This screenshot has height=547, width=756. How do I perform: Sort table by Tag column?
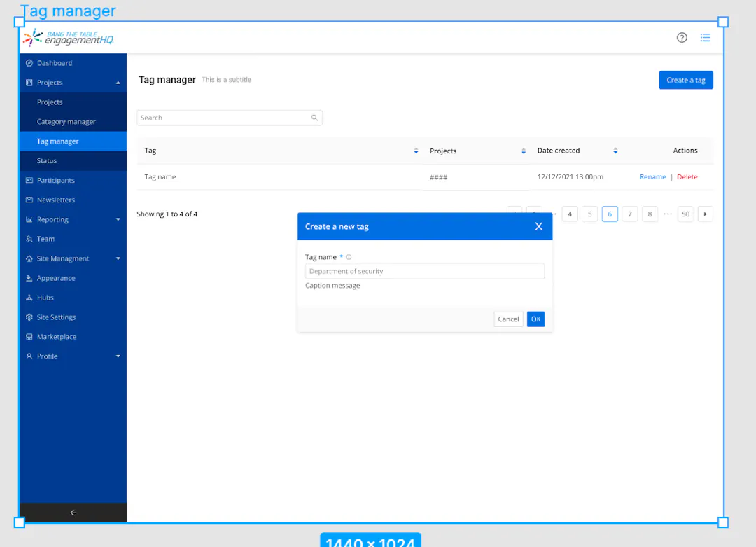(x=416, y=151)
